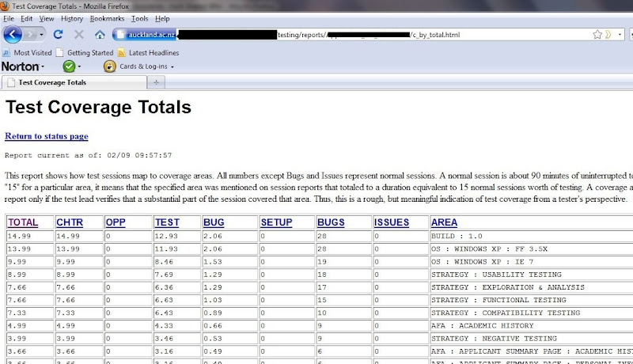
Task: Open the Bookmarks menu
Action: click(x=107, y=18)
